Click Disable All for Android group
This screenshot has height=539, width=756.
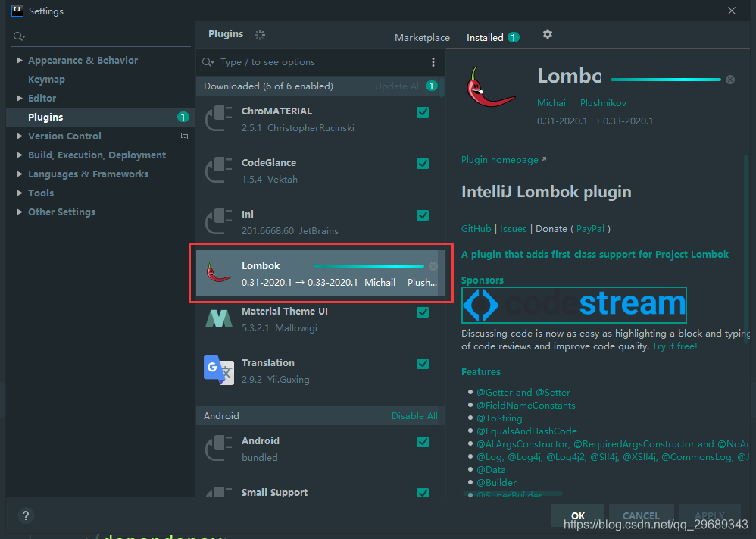point(414,416)
